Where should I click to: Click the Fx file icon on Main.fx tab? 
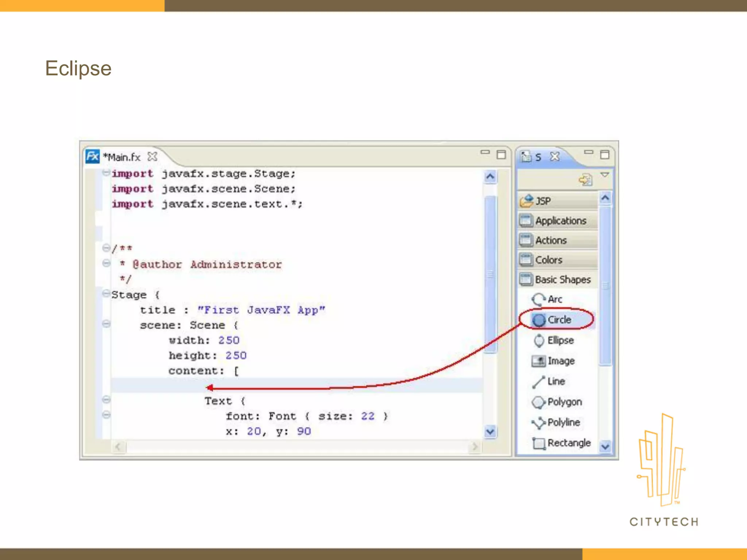point(93,157)
